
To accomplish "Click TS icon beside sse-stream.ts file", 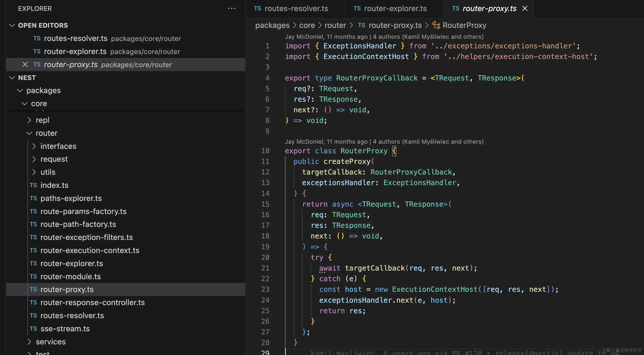I will click(33, 329).
